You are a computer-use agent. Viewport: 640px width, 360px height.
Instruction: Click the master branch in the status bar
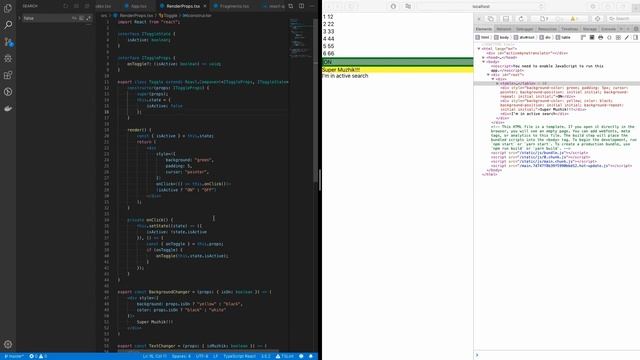(14, 356)
